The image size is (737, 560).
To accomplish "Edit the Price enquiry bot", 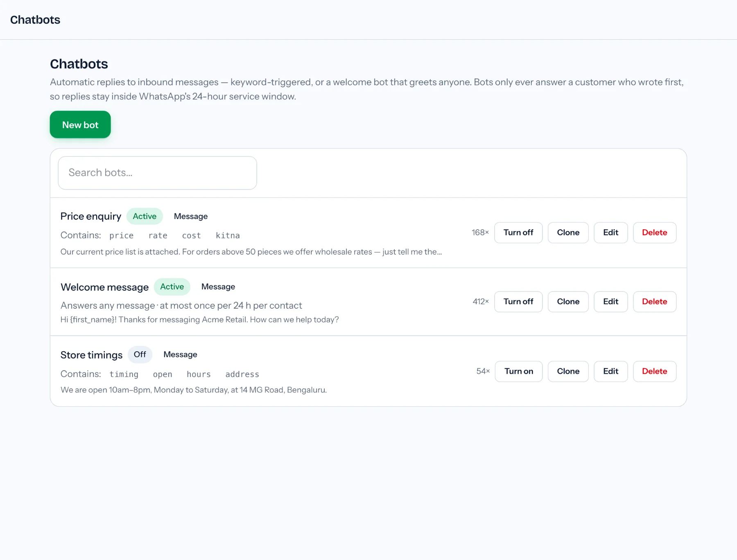I will click(610, 233).
